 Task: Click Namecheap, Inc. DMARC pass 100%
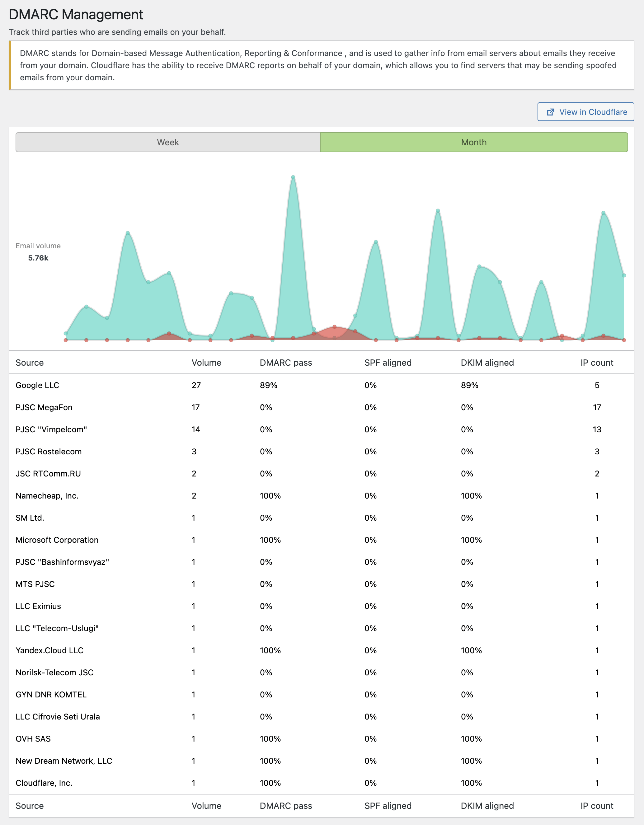[x=270, y=496]
